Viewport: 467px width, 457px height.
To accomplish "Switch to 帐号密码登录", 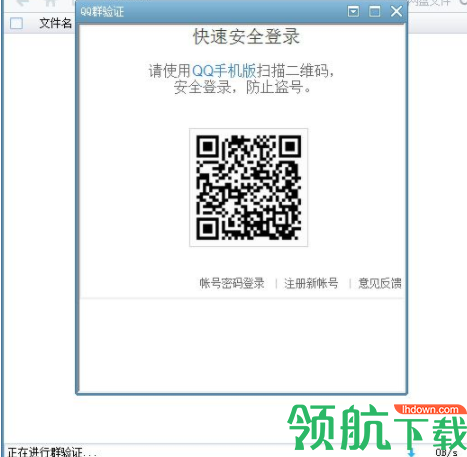I will click(x=232, y=283).
